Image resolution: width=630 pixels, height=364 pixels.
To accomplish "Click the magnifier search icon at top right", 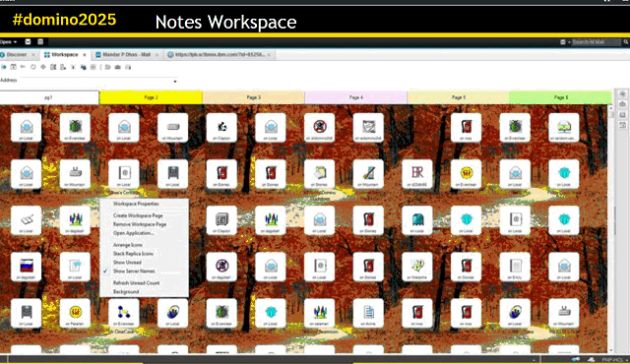I will pos(626,41).
